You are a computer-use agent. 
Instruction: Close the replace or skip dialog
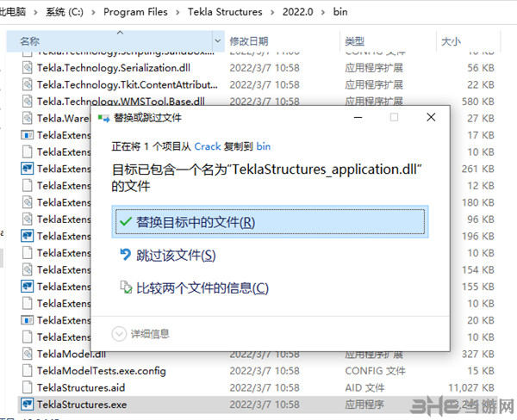431,117
